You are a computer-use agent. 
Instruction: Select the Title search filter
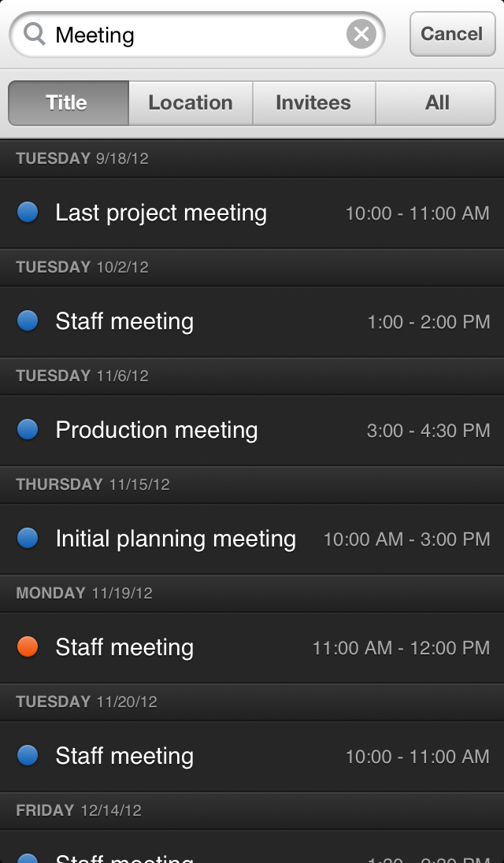click(68, 103)
